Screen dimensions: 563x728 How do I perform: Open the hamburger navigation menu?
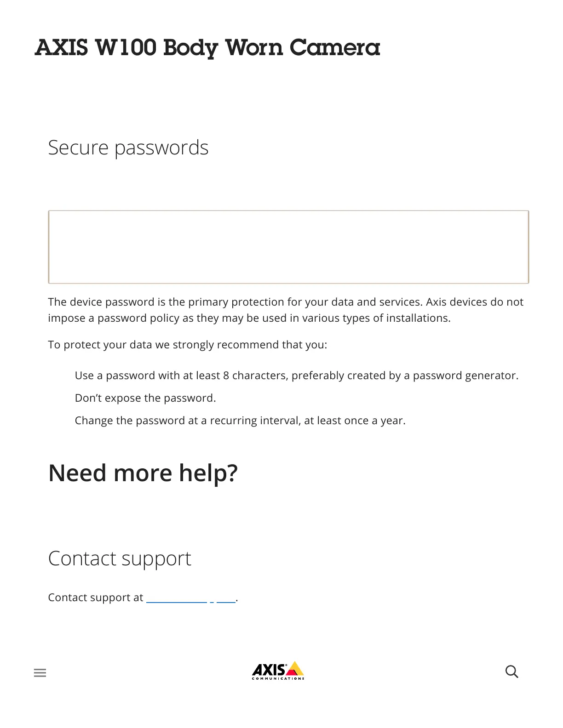tap(40, 673)
